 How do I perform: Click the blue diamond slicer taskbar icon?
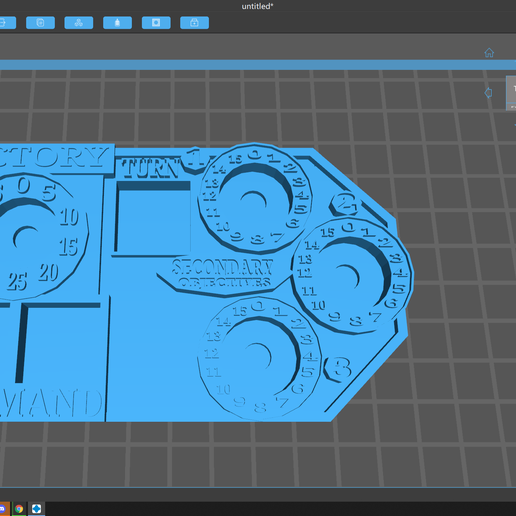tap(36, 509)
